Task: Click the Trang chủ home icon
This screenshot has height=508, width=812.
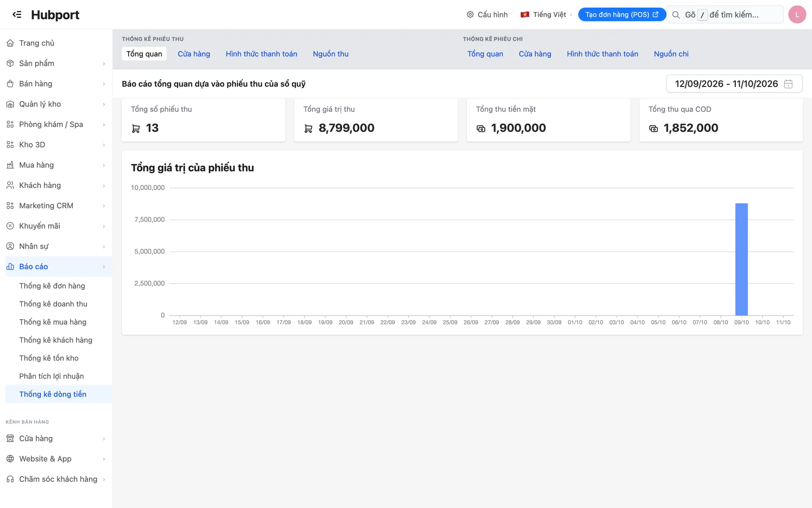Action: pos(10,43)
